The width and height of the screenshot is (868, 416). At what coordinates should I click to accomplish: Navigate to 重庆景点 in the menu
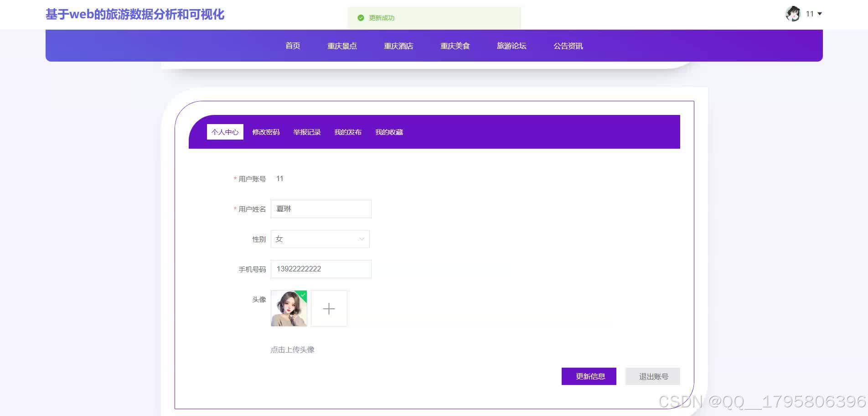[x=342, y=46]
